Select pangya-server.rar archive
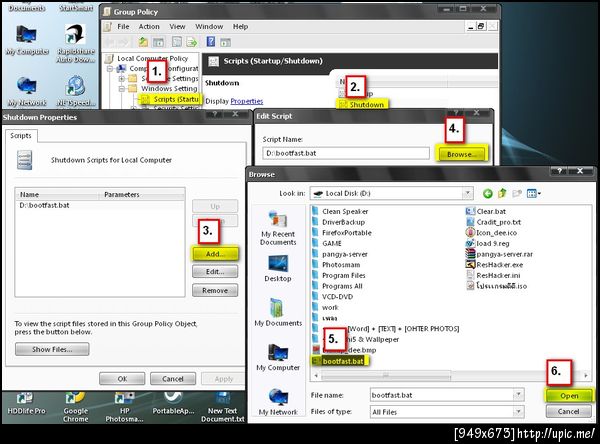The height and width of the screenshot is (444, 600). click(499, 254)
